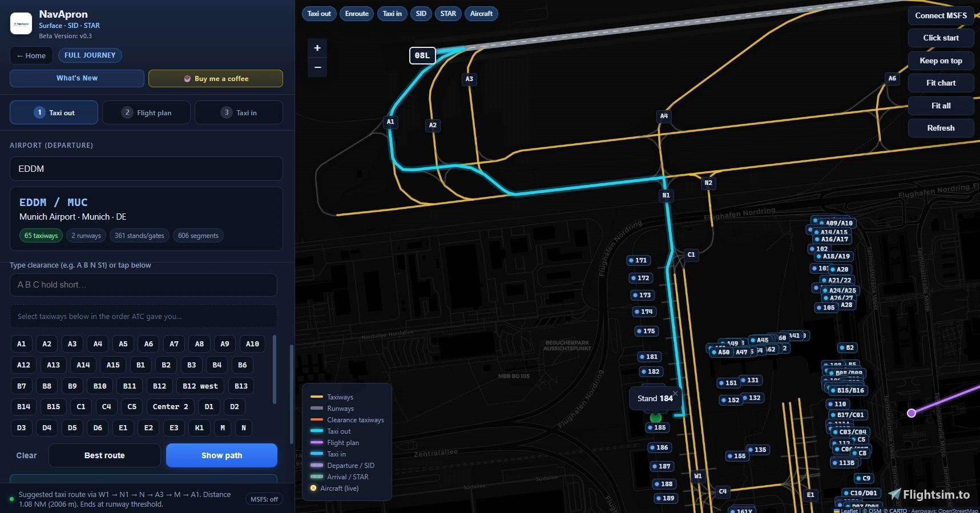Toggle the Taxi in map layer
The width and height of the screenshot is (980, 513).
392,14
